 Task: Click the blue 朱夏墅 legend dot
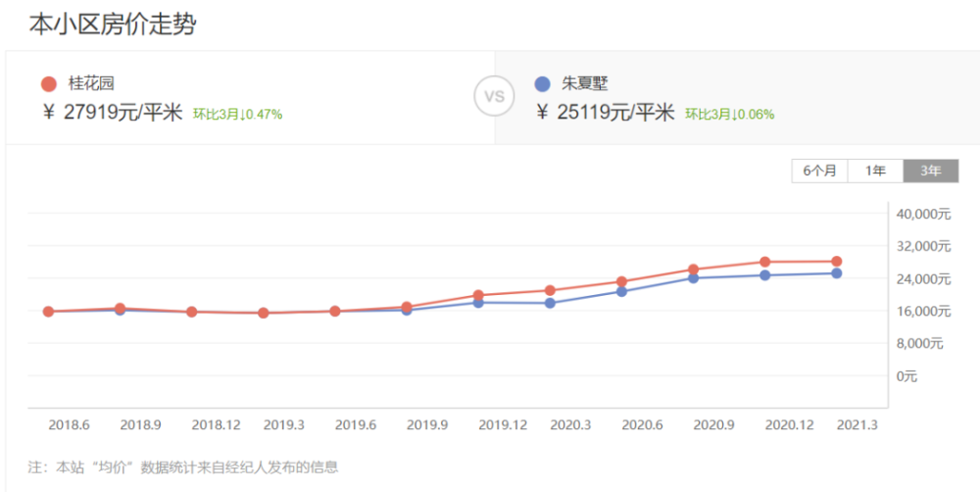[542, 84]
